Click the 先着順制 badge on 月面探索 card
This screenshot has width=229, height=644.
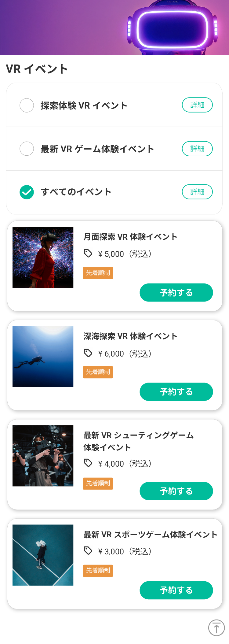(98, 273)
